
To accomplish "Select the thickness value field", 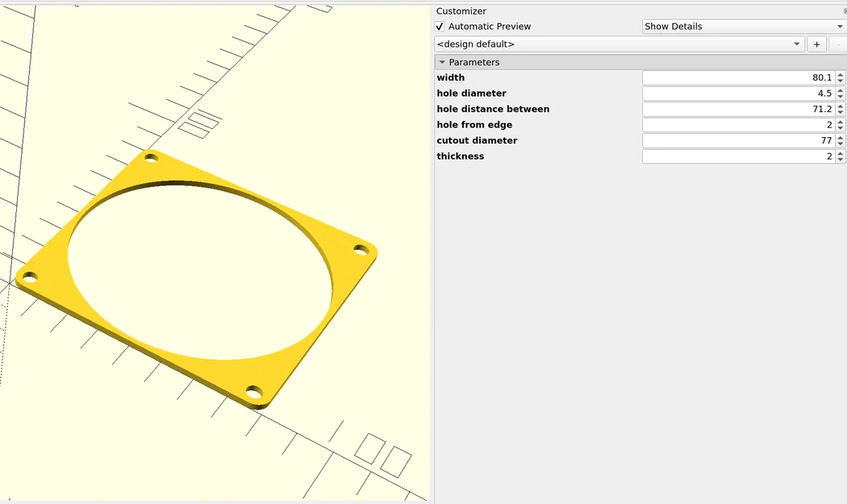I will click(738, 156).
